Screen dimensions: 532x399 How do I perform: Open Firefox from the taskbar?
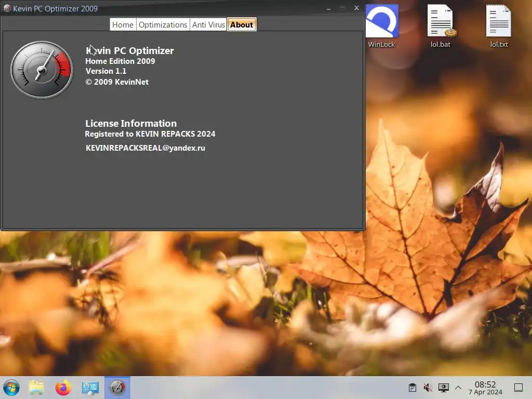point(63,388)
